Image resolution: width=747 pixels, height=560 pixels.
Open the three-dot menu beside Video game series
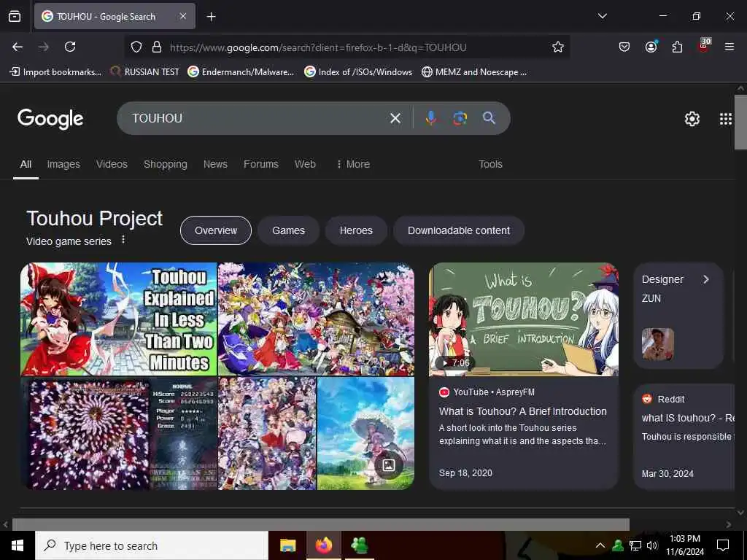pyautogui.click(x=123, y=239)
